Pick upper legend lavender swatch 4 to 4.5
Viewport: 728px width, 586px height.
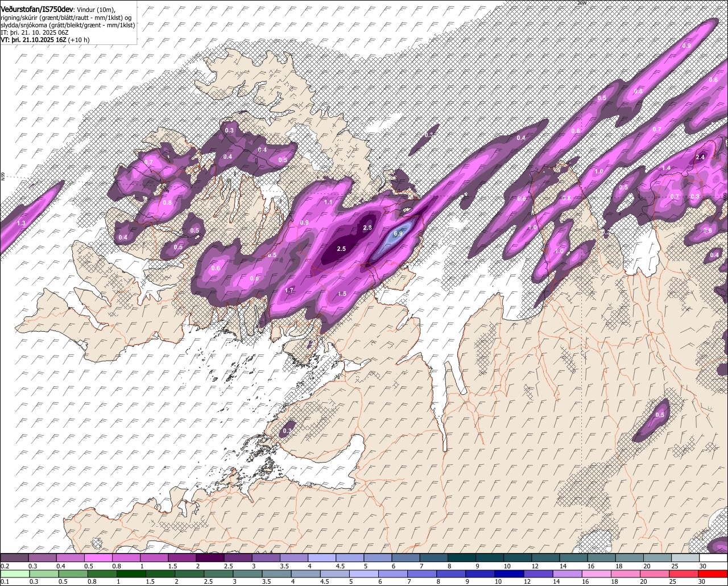322,558
